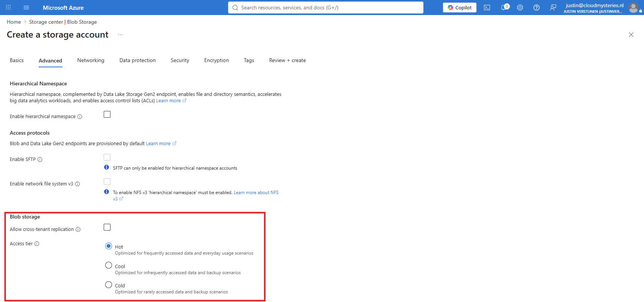
Task: Click the blue info icon by SFTP notice
Action: (107, 167)
